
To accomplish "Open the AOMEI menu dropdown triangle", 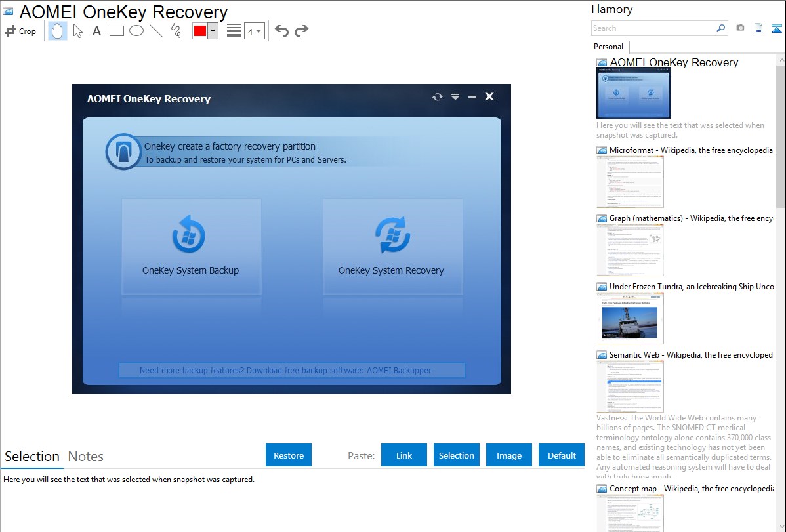I will [x=455, y=97].
